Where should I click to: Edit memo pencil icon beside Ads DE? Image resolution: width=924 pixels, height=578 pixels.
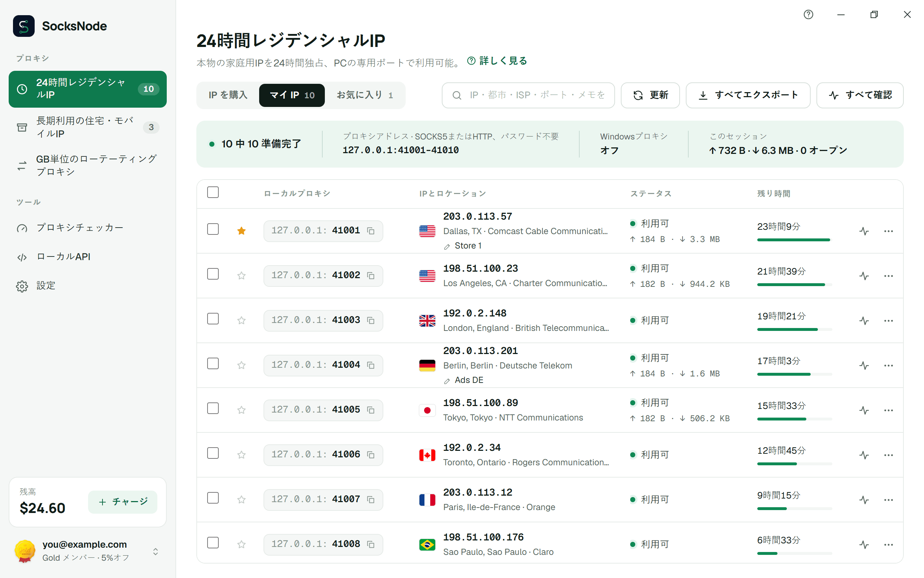pyautogui.click(x=447, y=381)
